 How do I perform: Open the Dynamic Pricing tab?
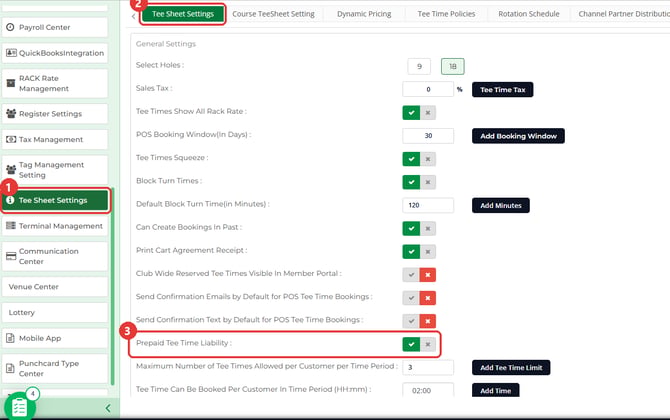click(x=364, y=14)
